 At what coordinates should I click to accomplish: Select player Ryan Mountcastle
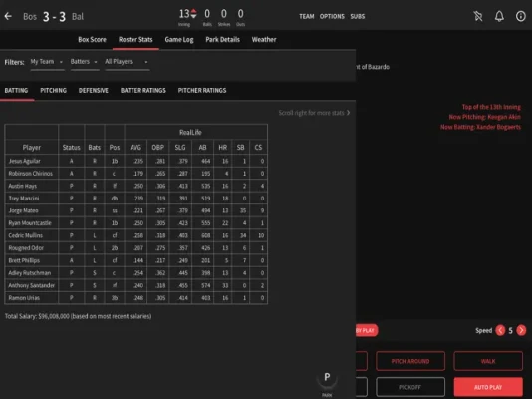(x=30, y=223)
